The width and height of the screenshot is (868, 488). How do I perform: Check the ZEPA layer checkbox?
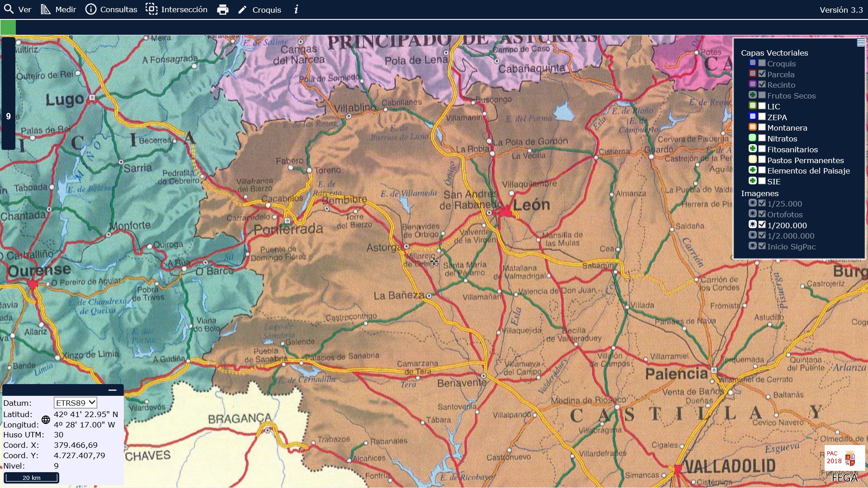click(x=762, y=117)
